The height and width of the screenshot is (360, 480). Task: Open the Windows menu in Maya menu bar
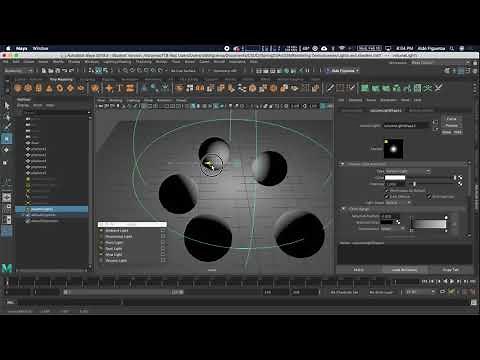91,62
